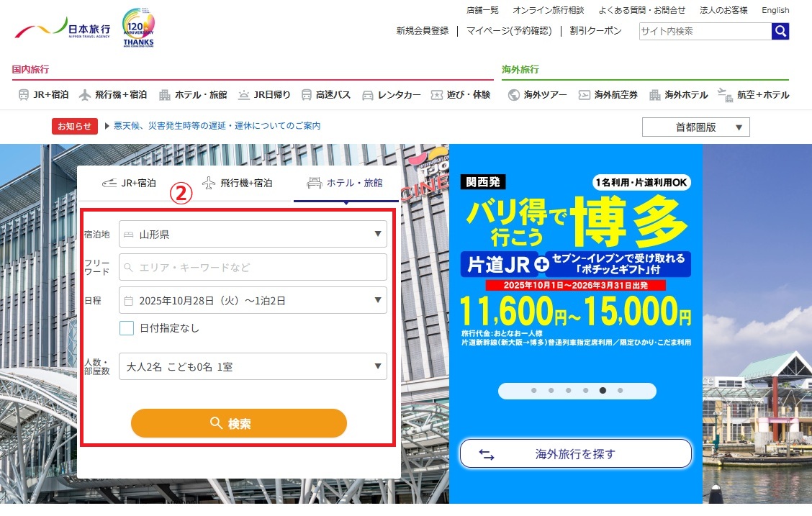Open 海外ツアー globe icon item

[514, 95]
